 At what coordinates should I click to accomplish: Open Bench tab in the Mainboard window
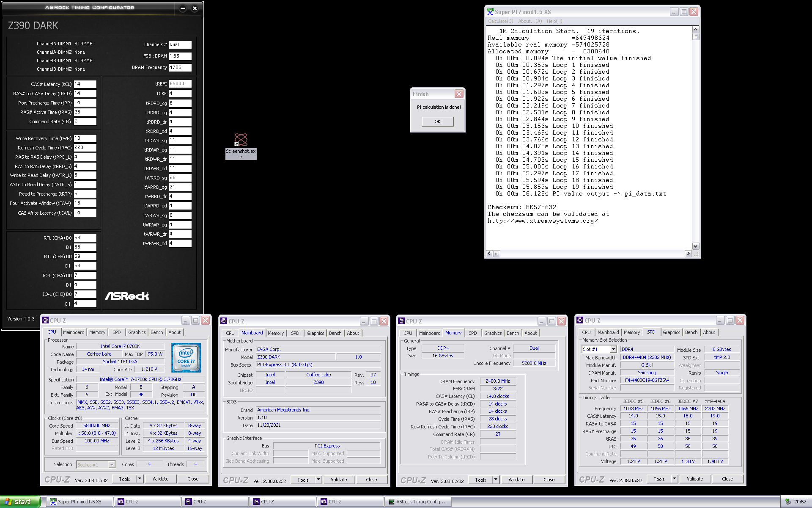coord(335,333)
